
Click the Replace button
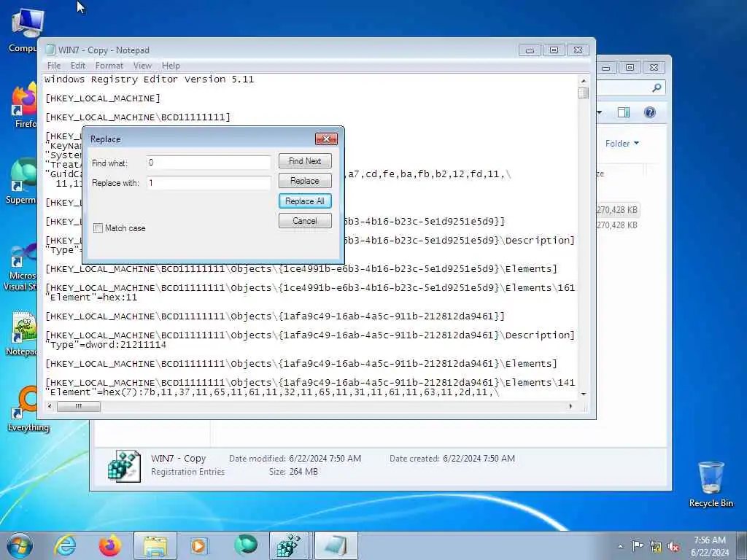(305, 181)
